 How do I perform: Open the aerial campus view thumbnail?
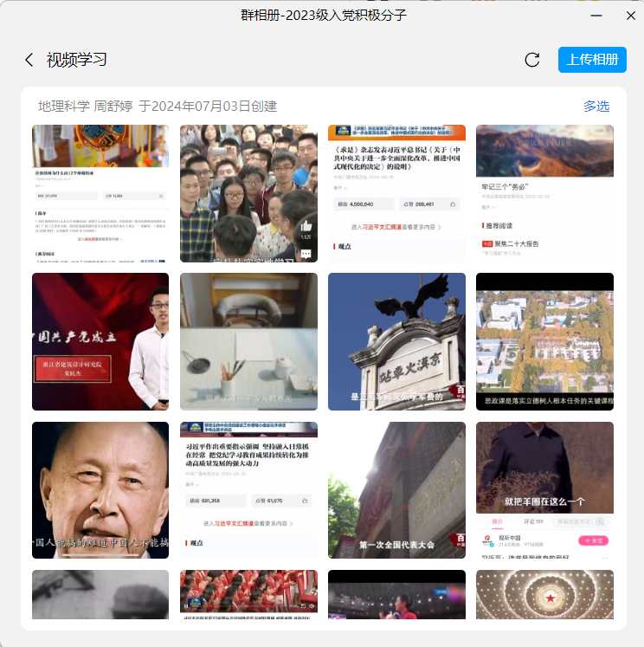[x=544, y=341]
